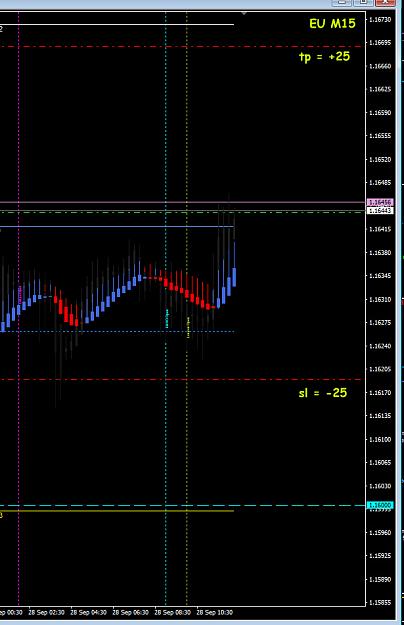Screen dimensions: 404x625
Task: Restore the chart window size
Action: 363,2
